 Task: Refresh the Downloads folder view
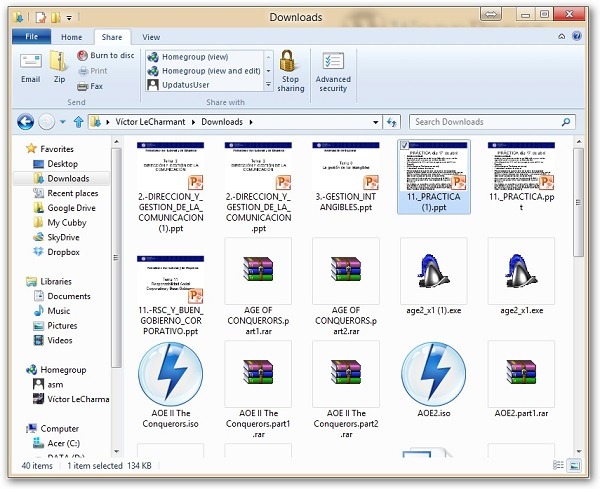(391, 122)
